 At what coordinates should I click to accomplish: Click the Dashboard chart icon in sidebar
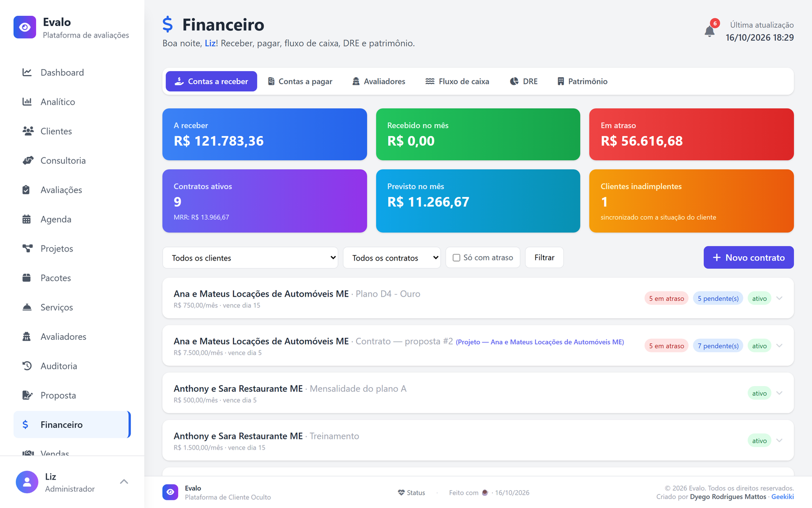pyautogui.click(x=27, y=72)
